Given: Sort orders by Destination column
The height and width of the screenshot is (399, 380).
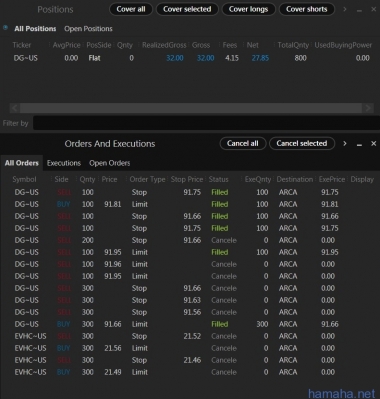Looking at the screenshot, I should [x=295, y=179].
